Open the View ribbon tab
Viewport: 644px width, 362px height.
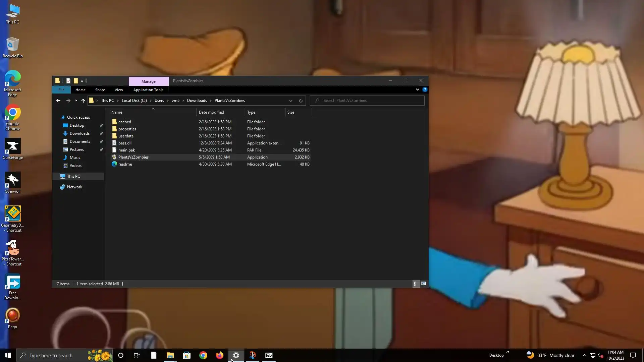(119, 90)
